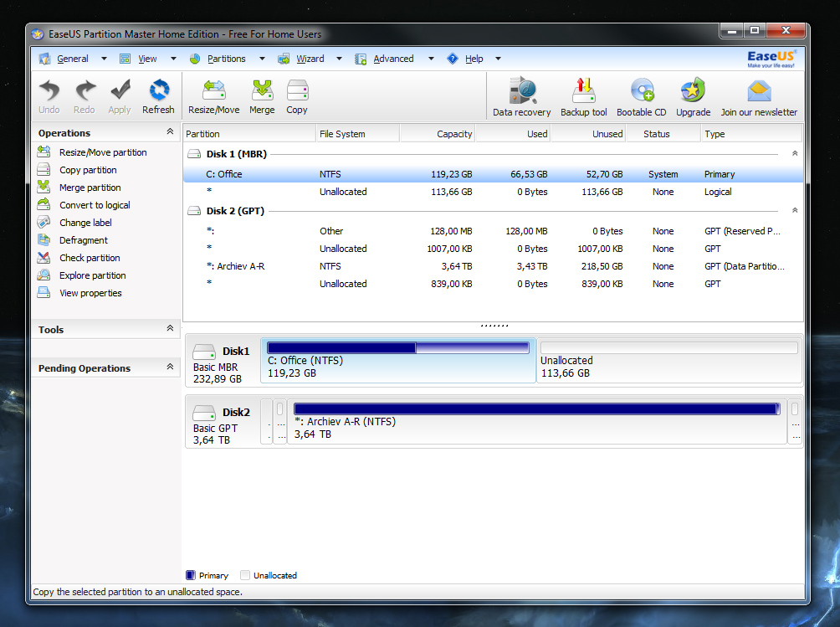Sort by the Status column header

tap(663, 134)
